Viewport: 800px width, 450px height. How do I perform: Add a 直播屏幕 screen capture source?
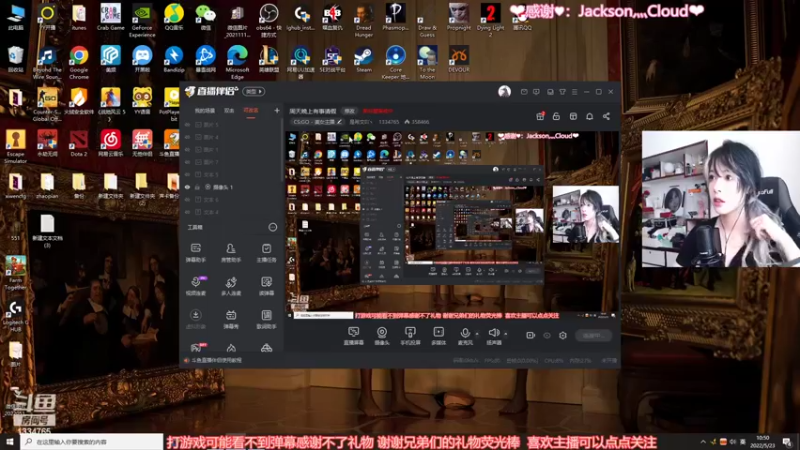pos(353,336)
